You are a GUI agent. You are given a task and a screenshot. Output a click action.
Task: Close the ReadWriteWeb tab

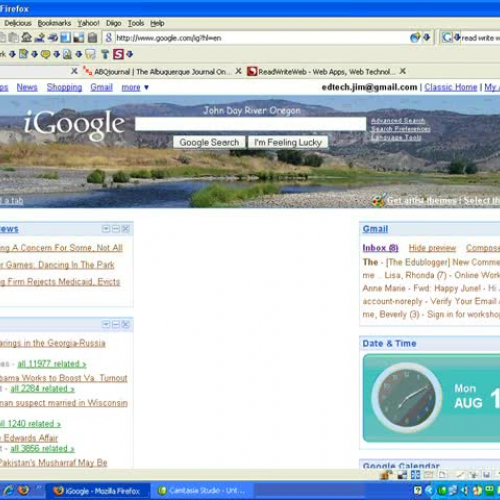pyautogui.click(x=403, y=71)
